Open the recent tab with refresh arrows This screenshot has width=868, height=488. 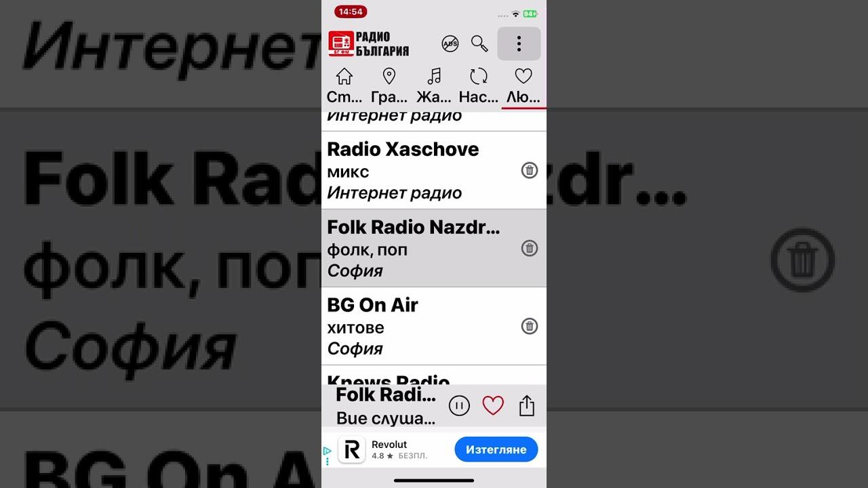click(479, 86)
